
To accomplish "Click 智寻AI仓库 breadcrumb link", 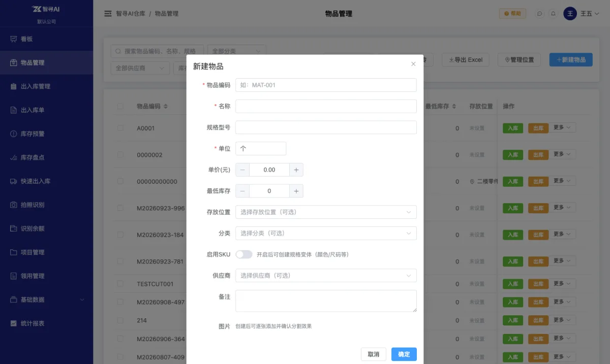I will tap(130, 14).
